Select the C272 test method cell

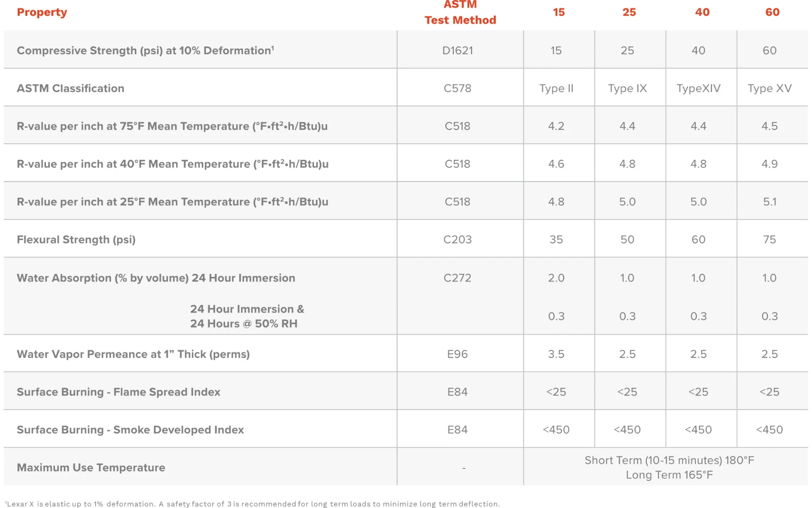(458, 278)
